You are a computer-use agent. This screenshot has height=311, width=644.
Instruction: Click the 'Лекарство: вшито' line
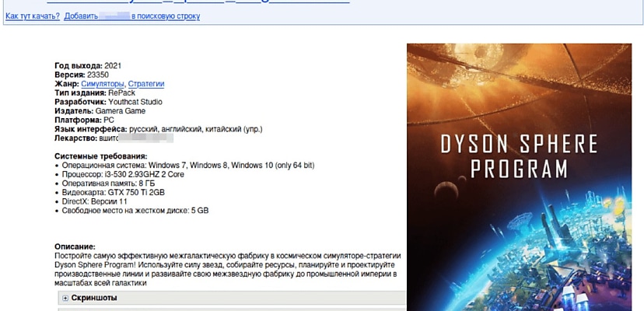pos(114,138)
